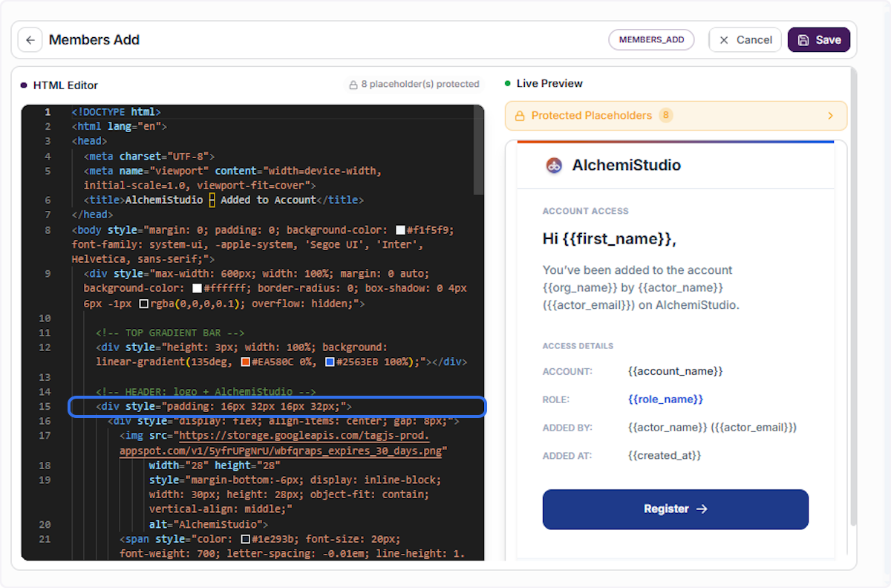Click the back arrow button

click(30, 40)
